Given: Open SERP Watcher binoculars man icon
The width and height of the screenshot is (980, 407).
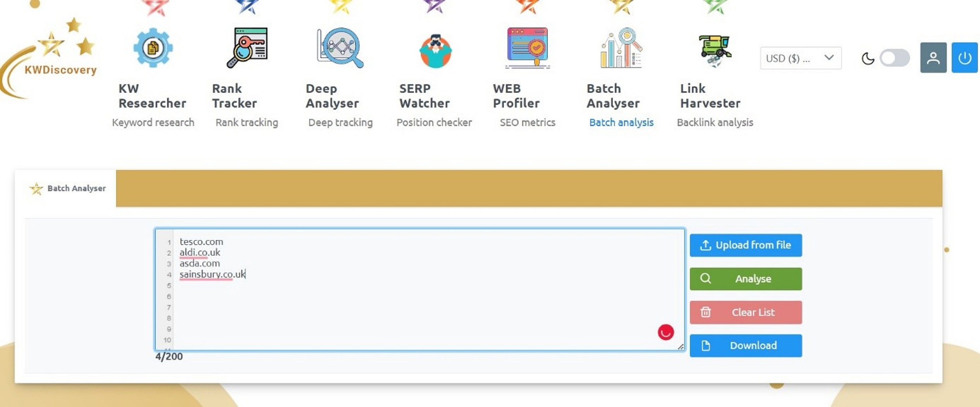Looking at the screenshot, I should (x=435, y=51).
